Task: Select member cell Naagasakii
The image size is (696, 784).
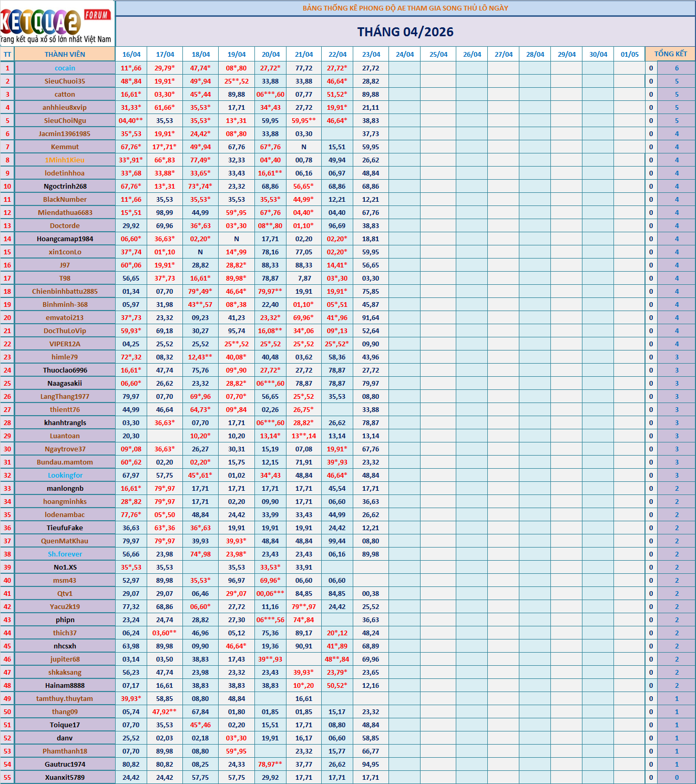Action: tap(65, 383)
